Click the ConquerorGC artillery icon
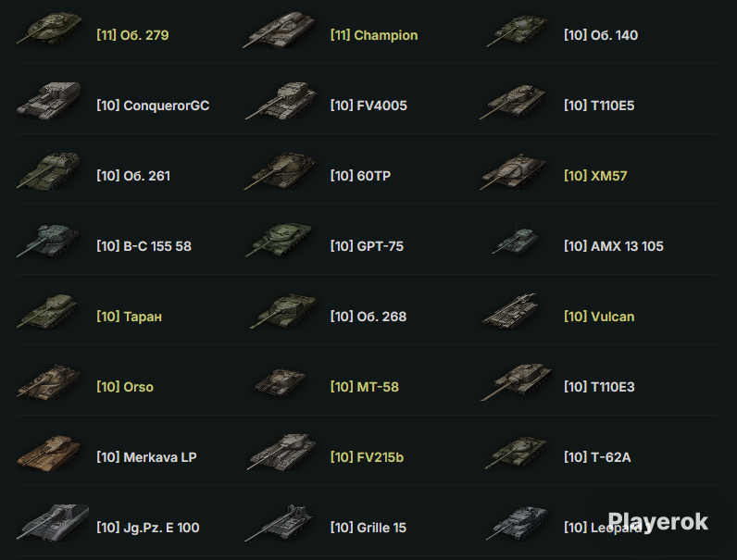The height and width of the screenshot is (560, 737). coord(49,101)
